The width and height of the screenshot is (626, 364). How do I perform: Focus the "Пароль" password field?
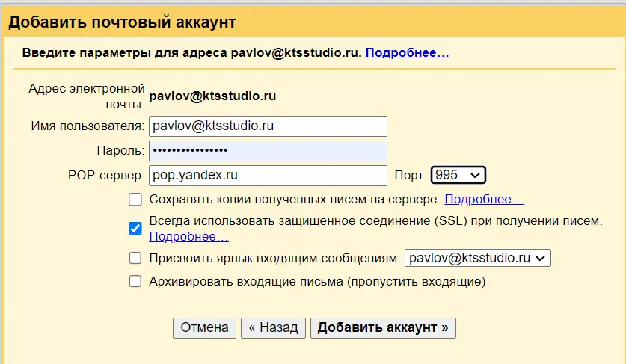coord(268,151)
